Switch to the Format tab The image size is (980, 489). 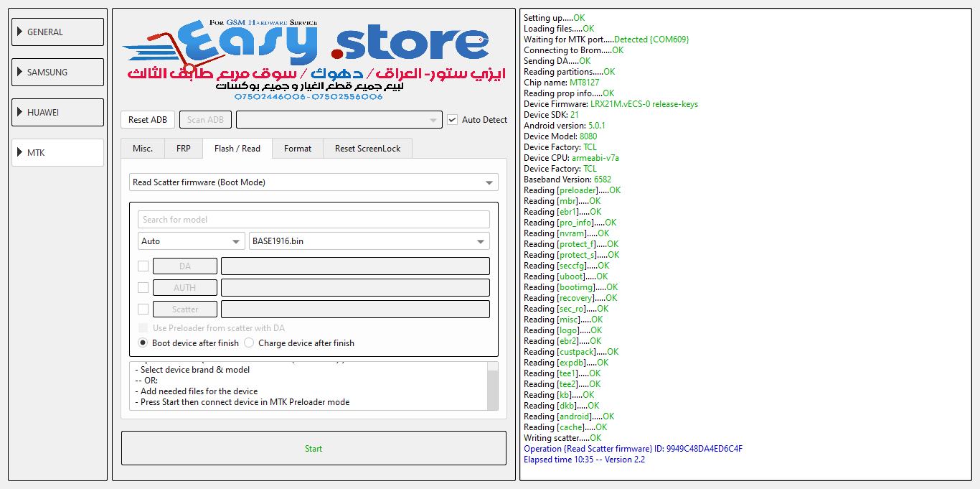point(298,149)
